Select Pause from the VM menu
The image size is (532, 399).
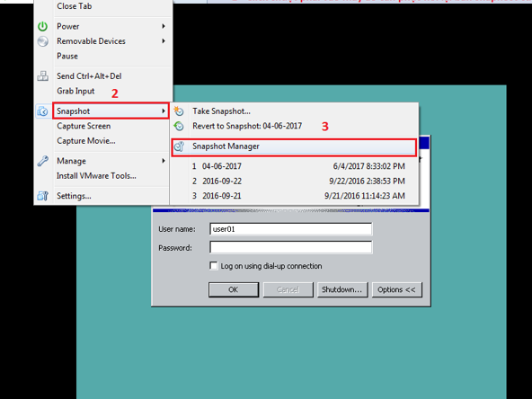(x=67, y=56)
